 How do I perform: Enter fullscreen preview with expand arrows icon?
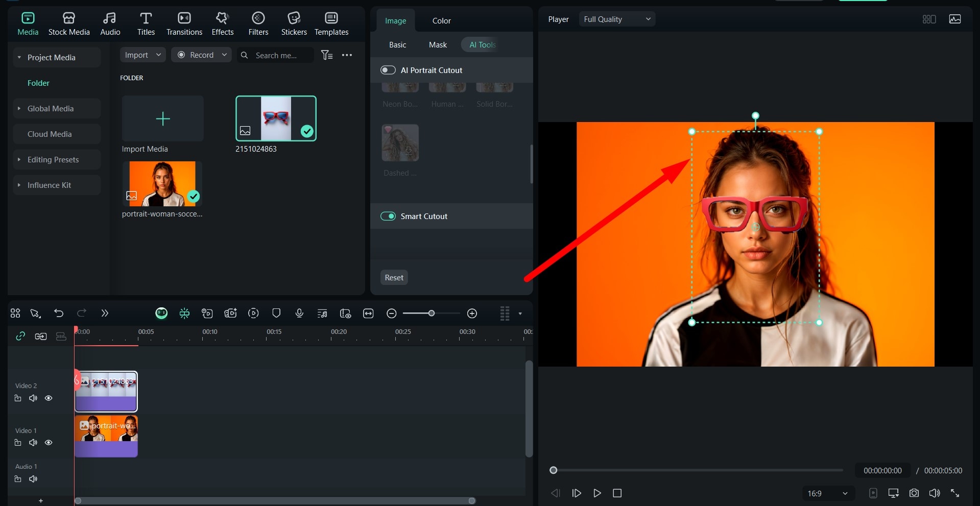pyautogui.click(x=955, y=493)
